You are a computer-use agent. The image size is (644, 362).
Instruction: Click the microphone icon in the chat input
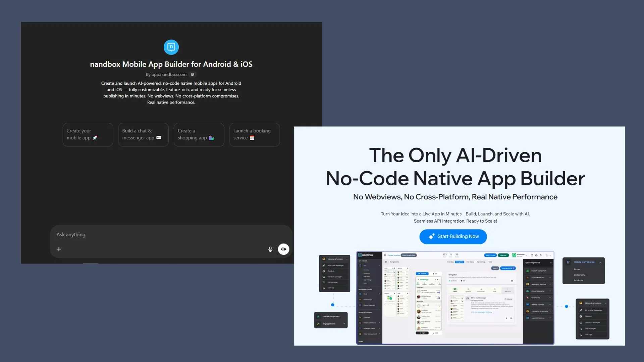[x=270, y=249]
